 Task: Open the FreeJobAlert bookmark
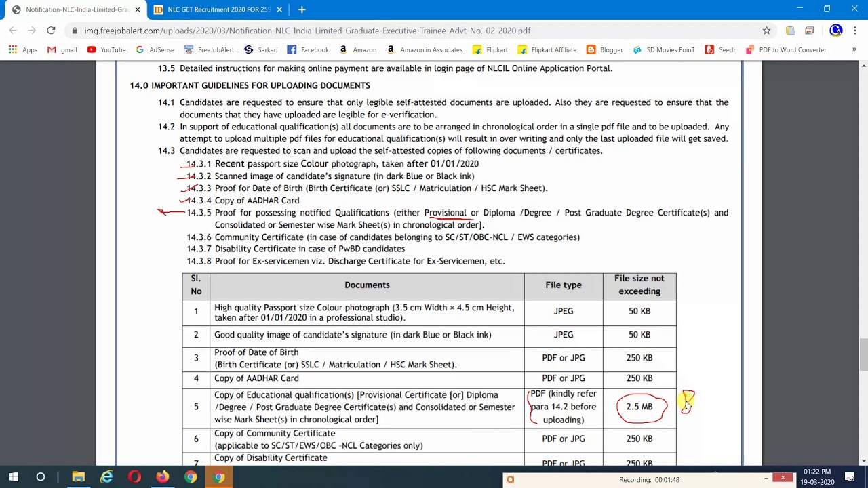click(x=209, y=49)
